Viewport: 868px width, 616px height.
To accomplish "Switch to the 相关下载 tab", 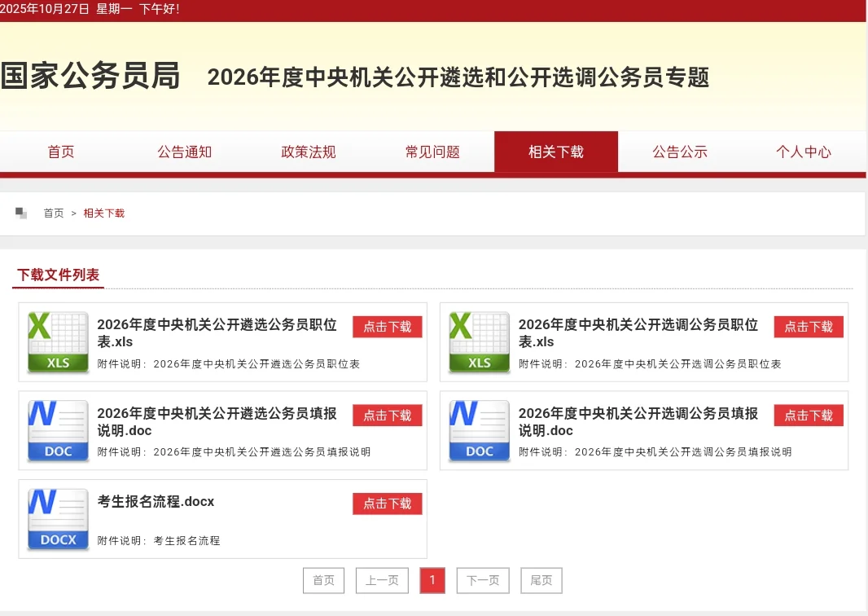I will [556, 152].
